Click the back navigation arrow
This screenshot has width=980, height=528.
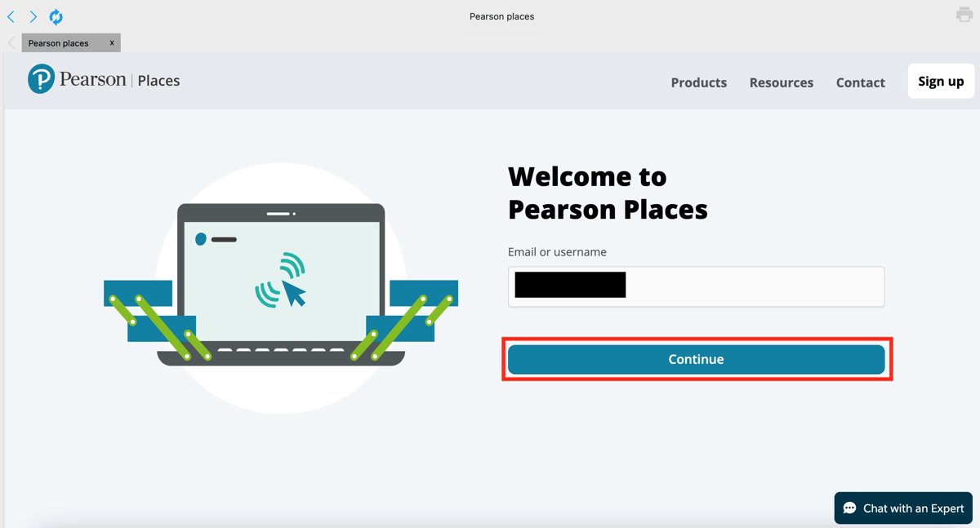click(x=11, y=16)
